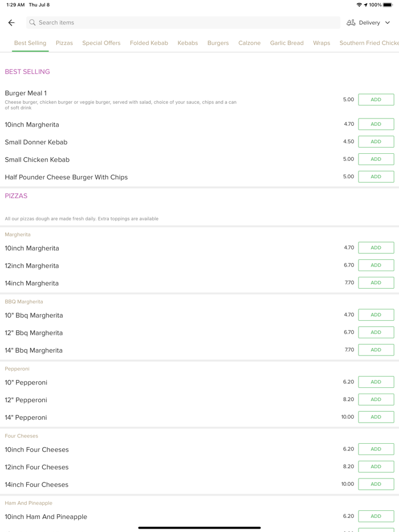Add Small Donner Kebab
This screenshot has height=532, width=399.
376,142
